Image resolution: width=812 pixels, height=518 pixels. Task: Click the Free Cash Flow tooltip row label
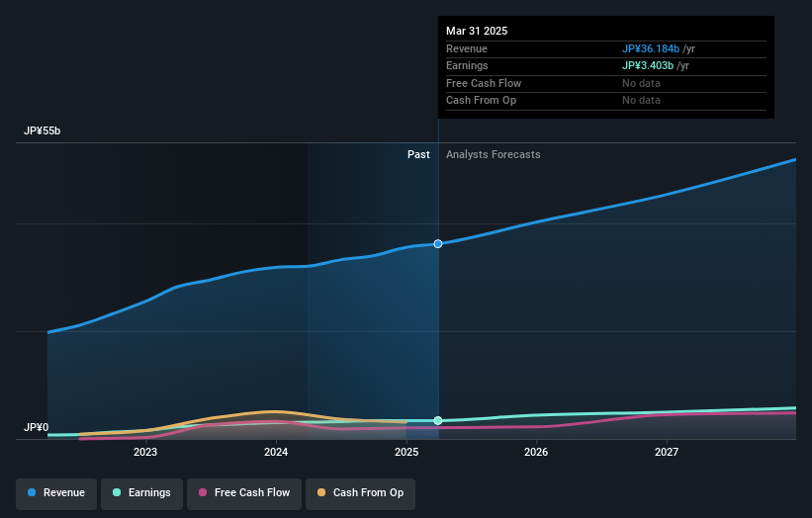484,83
